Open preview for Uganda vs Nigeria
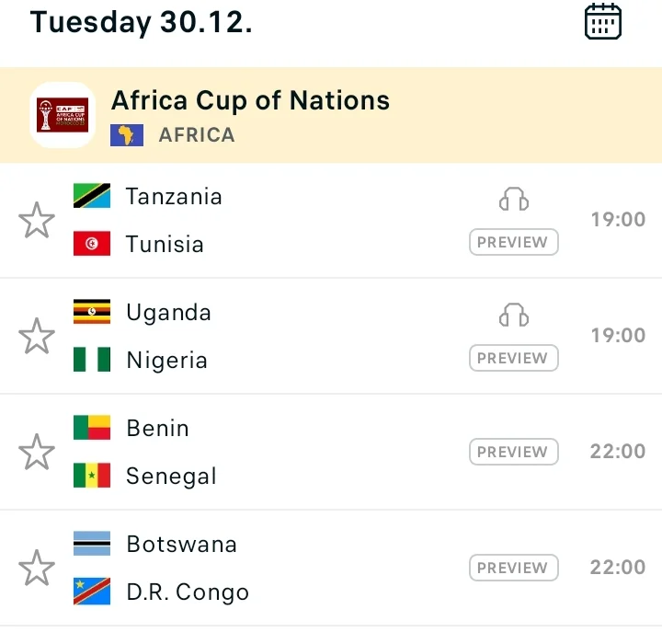662x644 pixels. [x=514, y=359]
